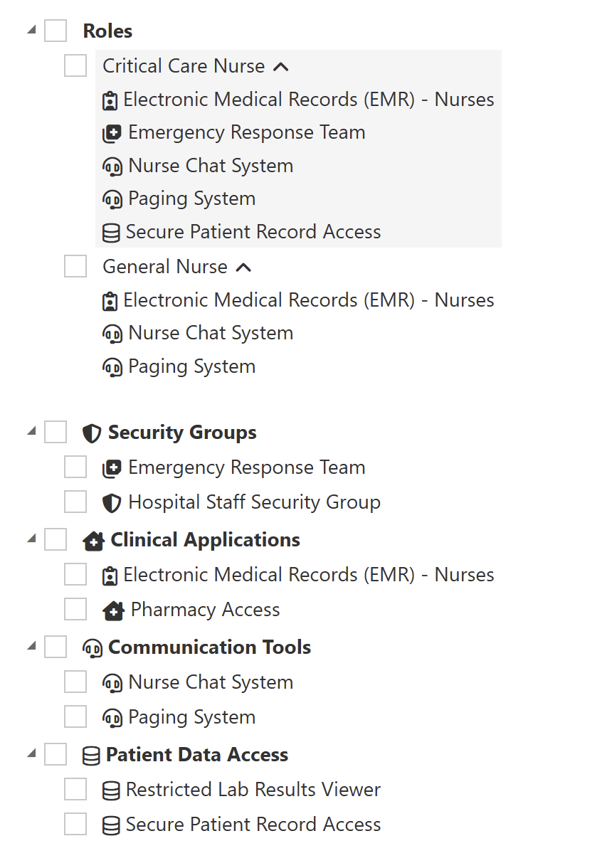This screenshot has width=612, height=868.
Task: Check the Critical Care Nurse role checkbox
Action: coord(75,66)
